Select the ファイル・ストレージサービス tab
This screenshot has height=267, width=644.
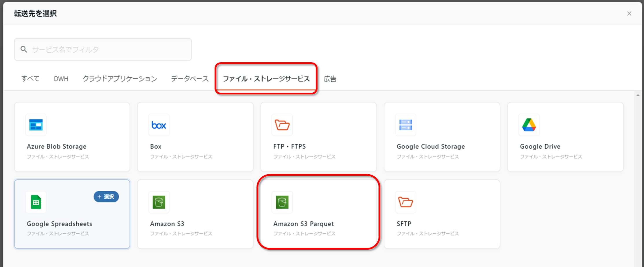pos(266,79)
